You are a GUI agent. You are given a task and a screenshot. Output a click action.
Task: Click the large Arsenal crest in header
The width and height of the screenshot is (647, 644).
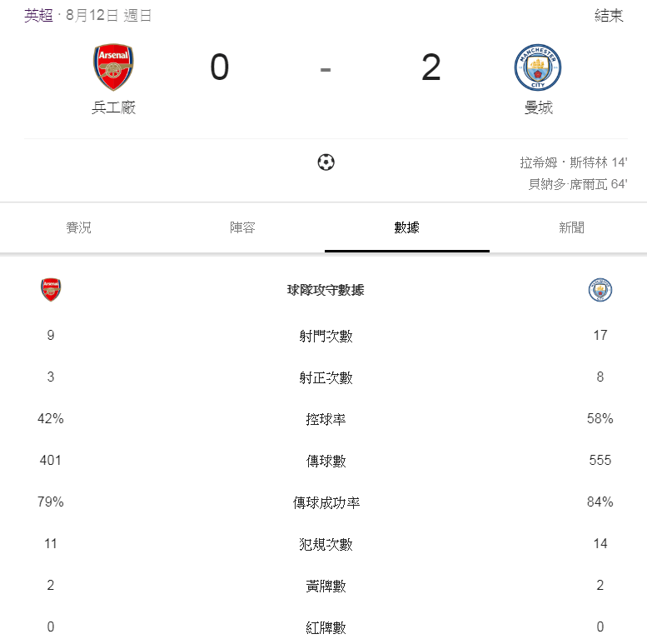coord(113,67)
